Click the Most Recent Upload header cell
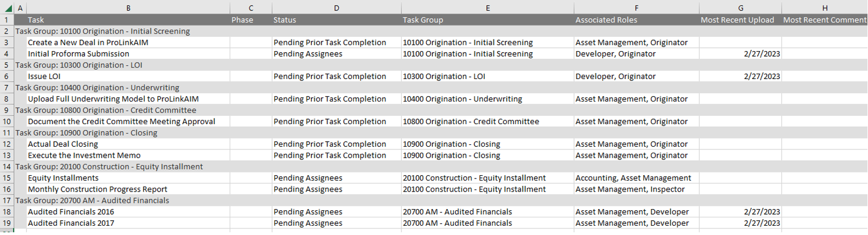Screen dimensions: 868x235 coord(740,20)
